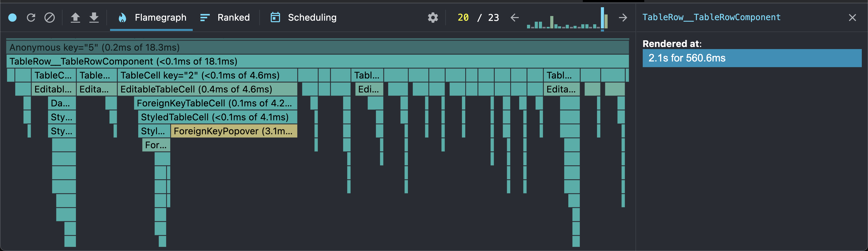
Task: Click the reload and start profiling icon
Action: coord(31,18)
